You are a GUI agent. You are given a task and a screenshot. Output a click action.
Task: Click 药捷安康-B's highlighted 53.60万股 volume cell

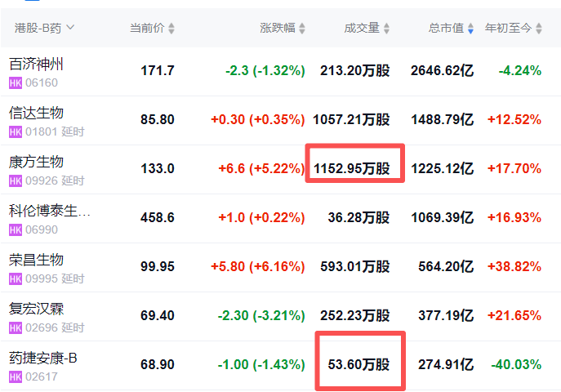360,364
